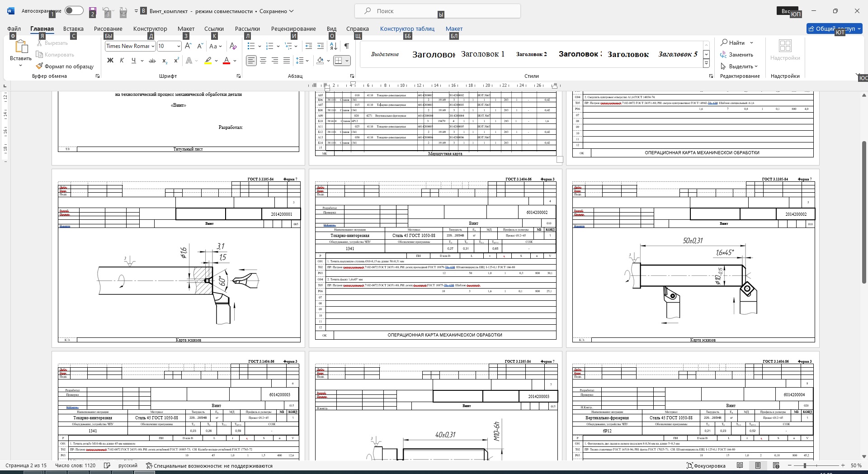The height and width of the screenshot is (474, 868).
Task: Toggle the AutoSave (Автосохранение) switch
Action: click(74, 11)
